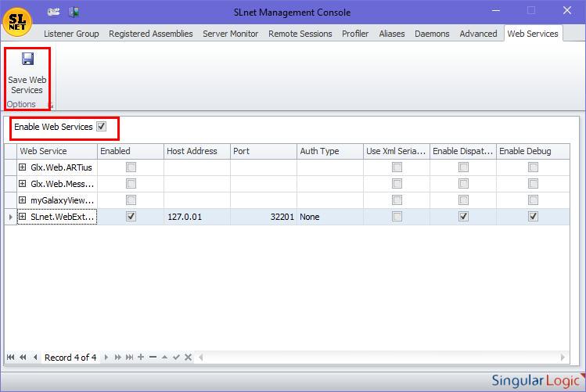Toggle Enable Dispatcher for SLnet.WebExt row
Screen dimensions: 586x392
pos(463,217)
